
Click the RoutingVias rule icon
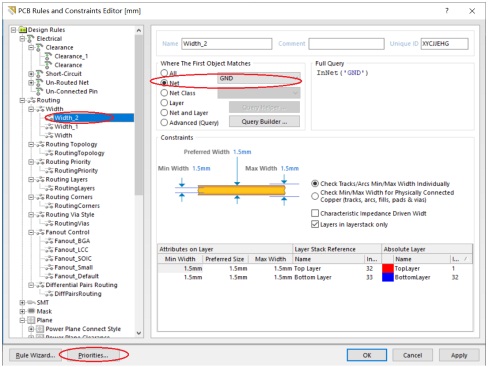49,223
